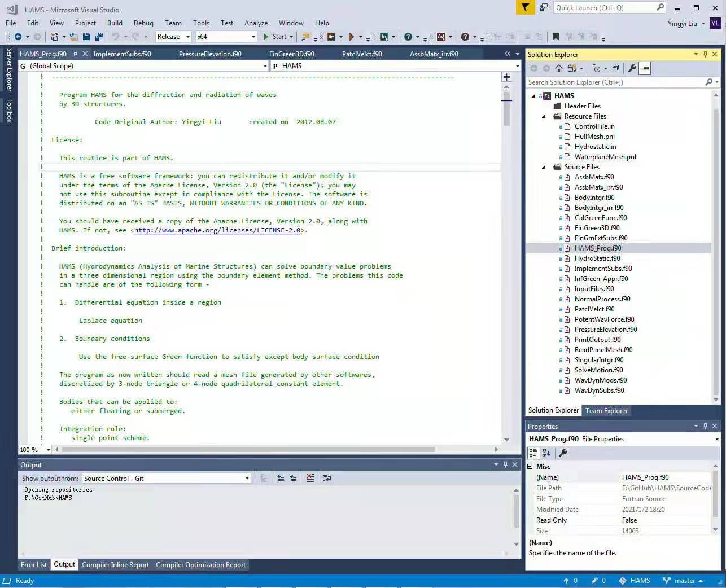
Task: Click the Home icon in Solution Explorer
Action: pyautogui.click(x=558, y=68)
